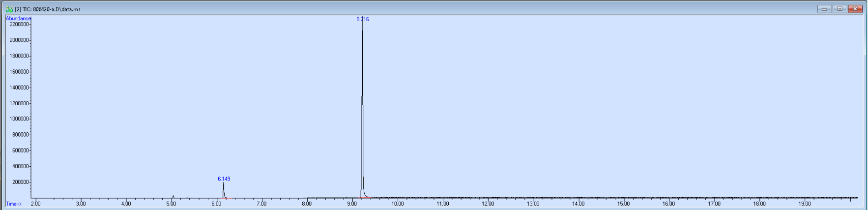Select the 9.216 peak retention time label
This screenshot has height=210, width=868.
[x=363, y=19]
